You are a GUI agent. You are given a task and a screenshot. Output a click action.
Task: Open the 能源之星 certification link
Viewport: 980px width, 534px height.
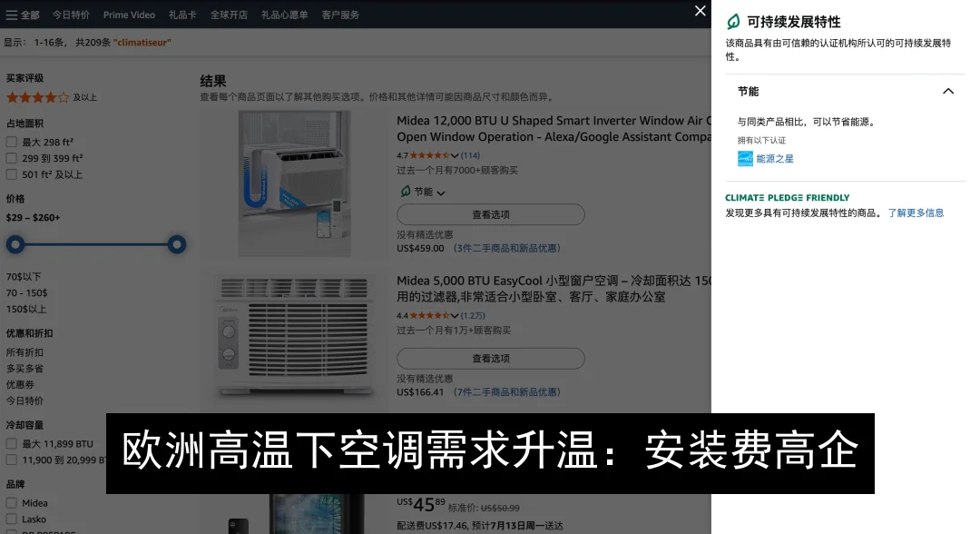coord(775,159)
